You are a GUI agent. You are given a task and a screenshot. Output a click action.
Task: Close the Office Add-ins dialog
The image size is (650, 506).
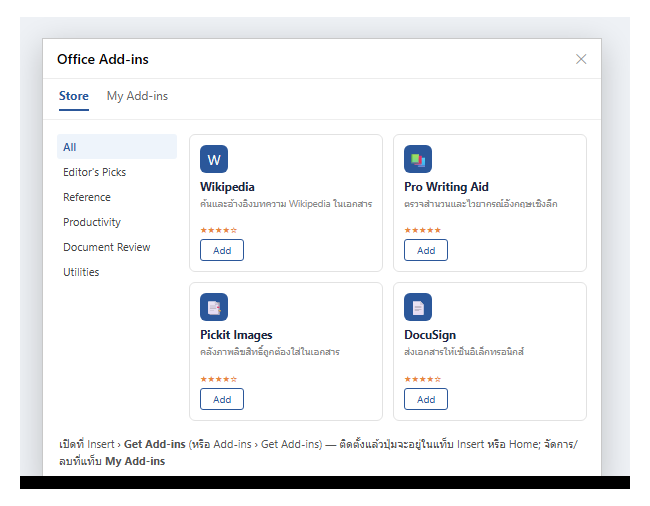click(581, 59)
